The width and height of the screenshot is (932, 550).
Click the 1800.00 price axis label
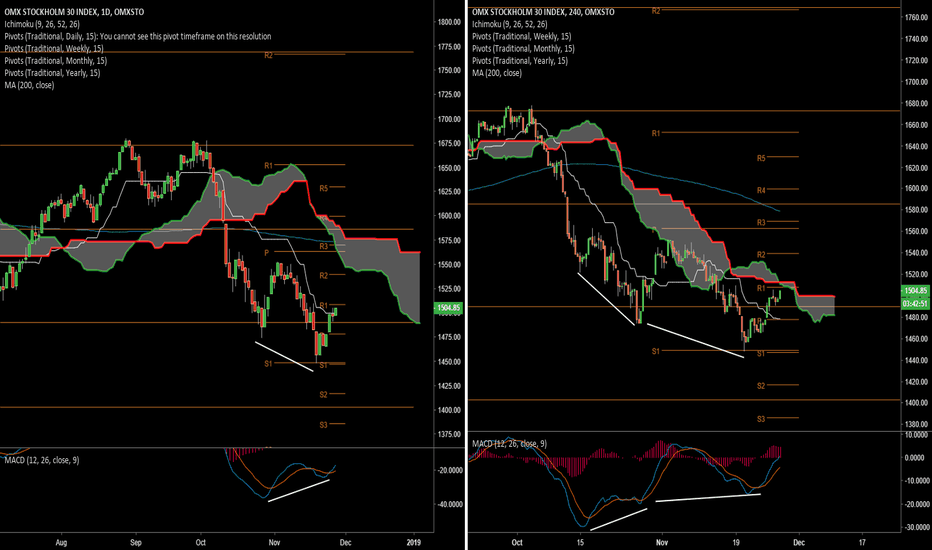[x=449, y=22]
